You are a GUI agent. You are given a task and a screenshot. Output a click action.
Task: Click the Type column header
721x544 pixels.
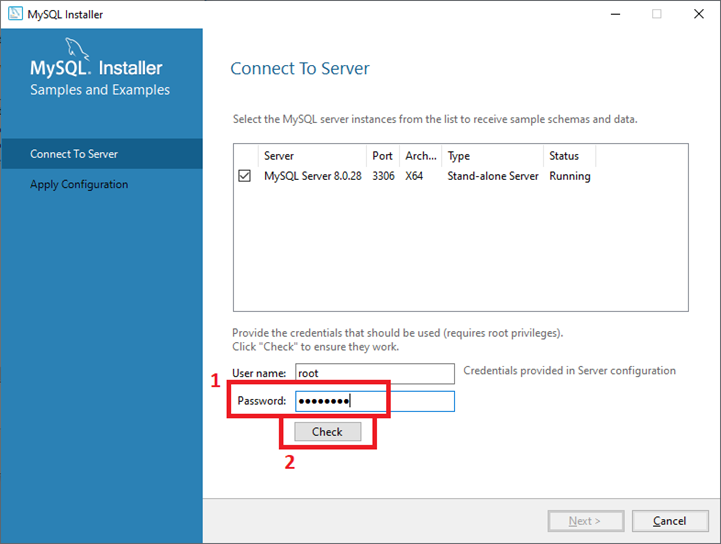point(493,156)
